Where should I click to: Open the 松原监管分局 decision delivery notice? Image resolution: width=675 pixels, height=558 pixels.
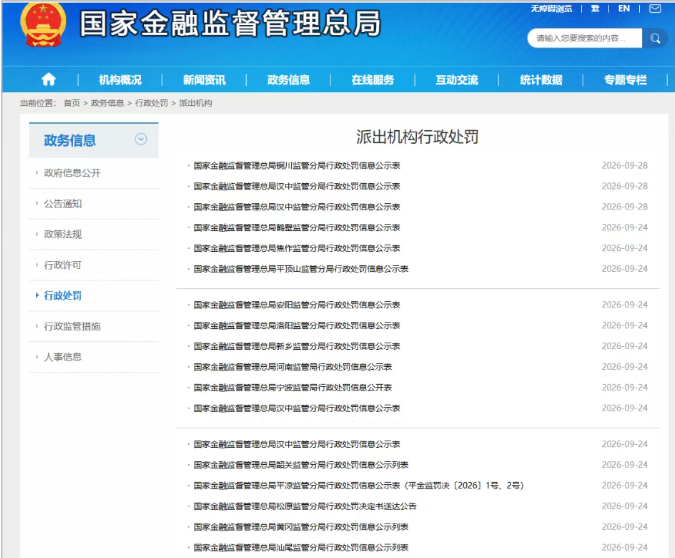[305, 506]
